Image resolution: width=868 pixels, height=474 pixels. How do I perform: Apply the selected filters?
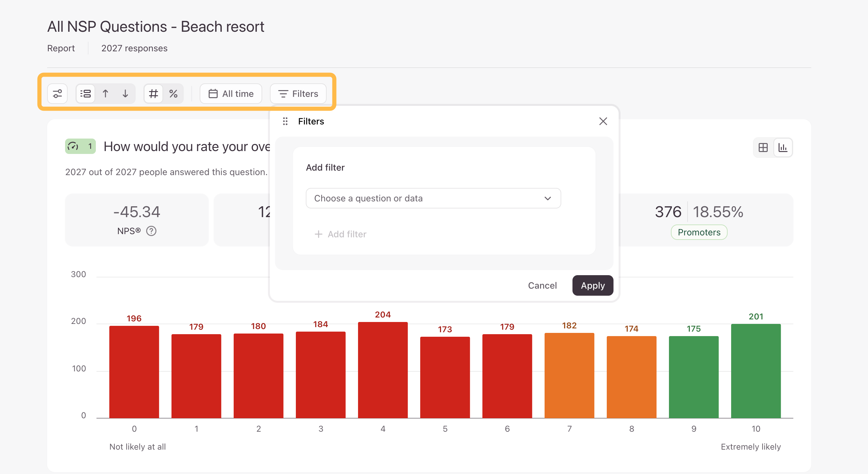pos(593,285)
